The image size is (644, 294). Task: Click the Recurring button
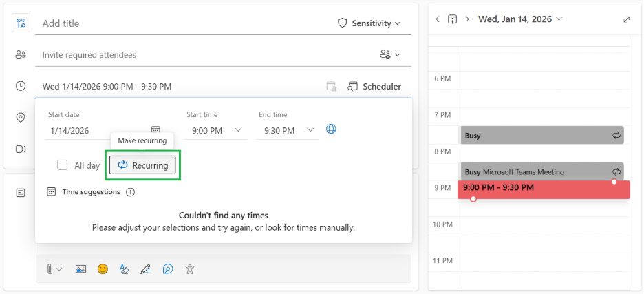pyautogui.click(x=142, y=165)
